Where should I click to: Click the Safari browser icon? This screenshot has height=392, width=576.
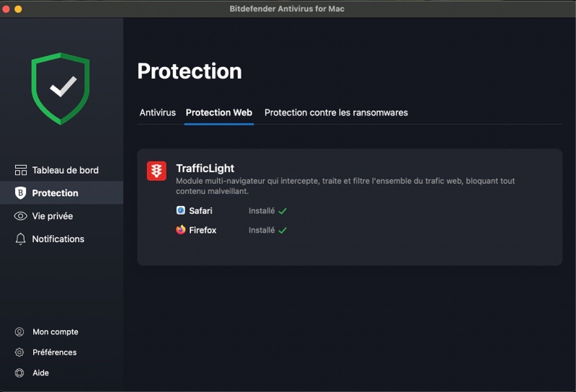[181, 210]
